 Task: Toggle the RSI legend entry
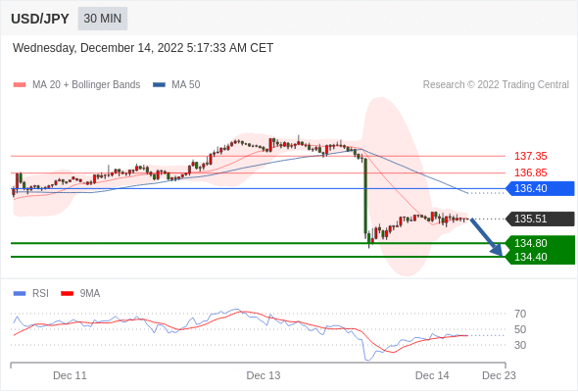click(x=31, y=294)
